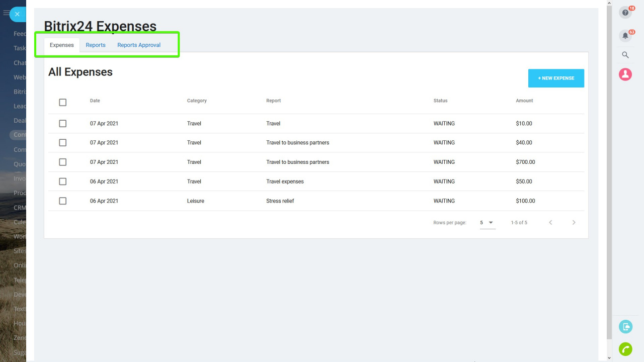This screenshot has width=644, height=362.
Task: Check the Stress relief row checkbox
Action: click(63, 201)
